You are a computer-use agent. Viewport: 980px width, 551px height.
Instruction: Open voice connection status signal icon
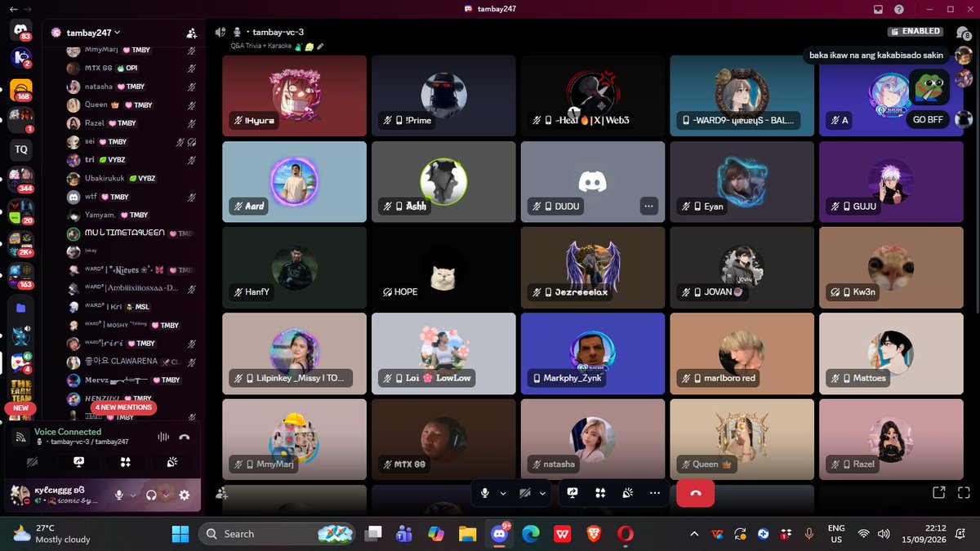[21, 437]
